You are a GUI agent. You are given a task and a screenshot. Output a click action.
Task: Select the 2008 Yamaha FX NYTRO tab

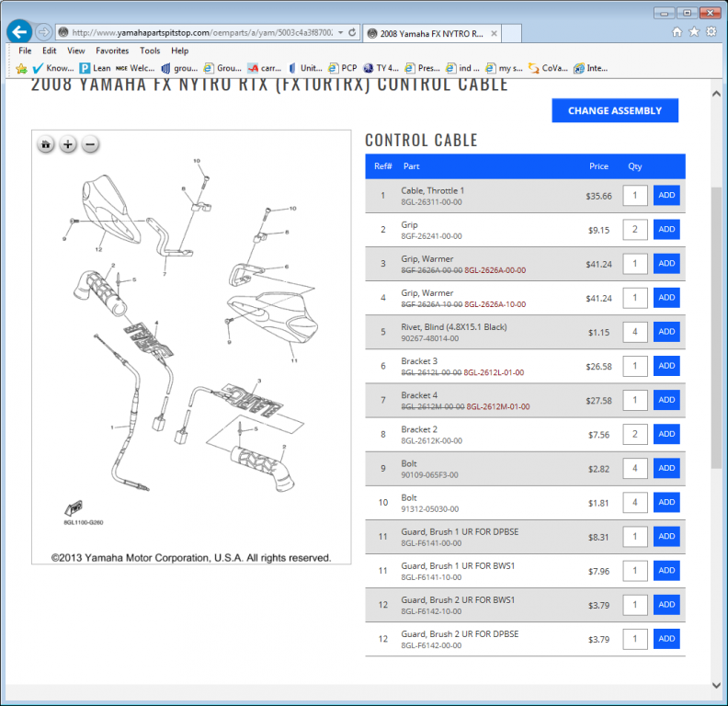click(432, 33)
